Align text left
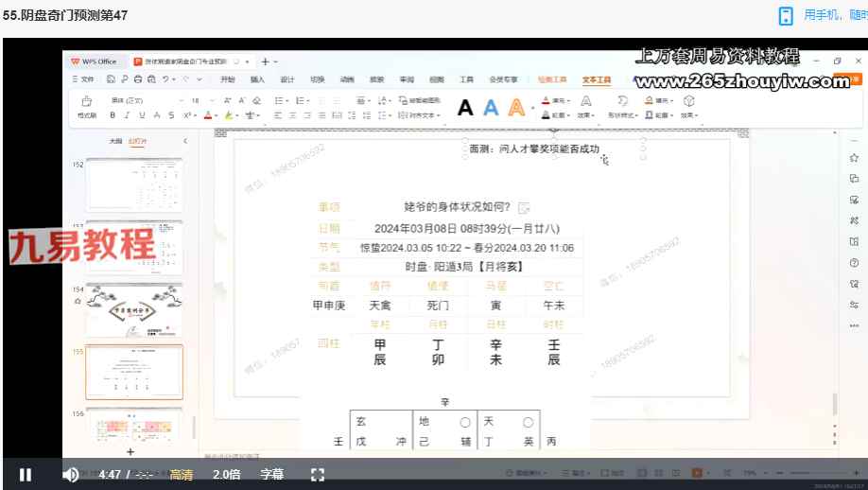Viewport: 868px width, 490px height. click(x=278, y=115)
